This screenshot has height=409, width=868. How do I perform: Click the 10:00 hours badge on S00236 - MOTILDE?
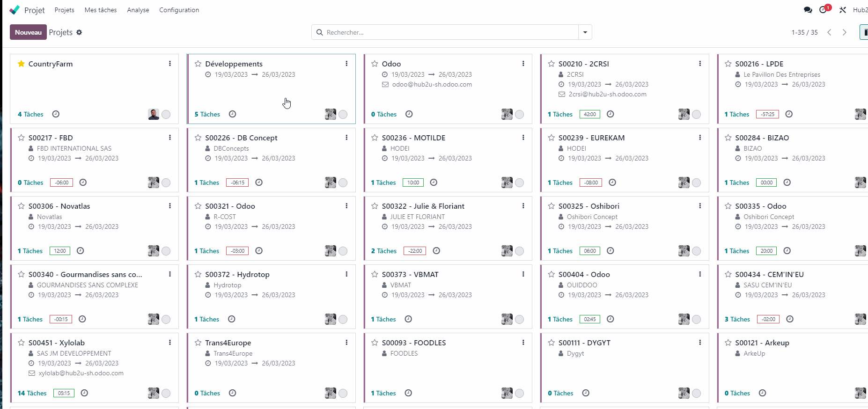click(413, 183)
